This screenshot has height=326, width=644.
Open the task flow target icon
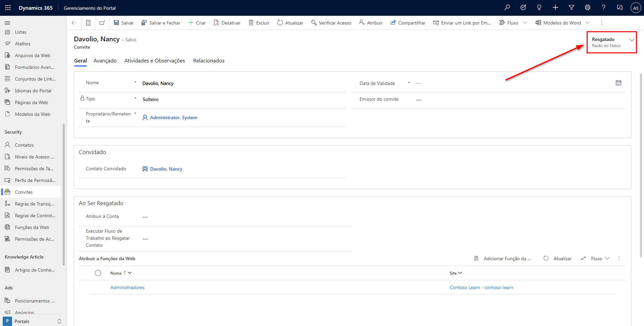[x=523, y=8]
